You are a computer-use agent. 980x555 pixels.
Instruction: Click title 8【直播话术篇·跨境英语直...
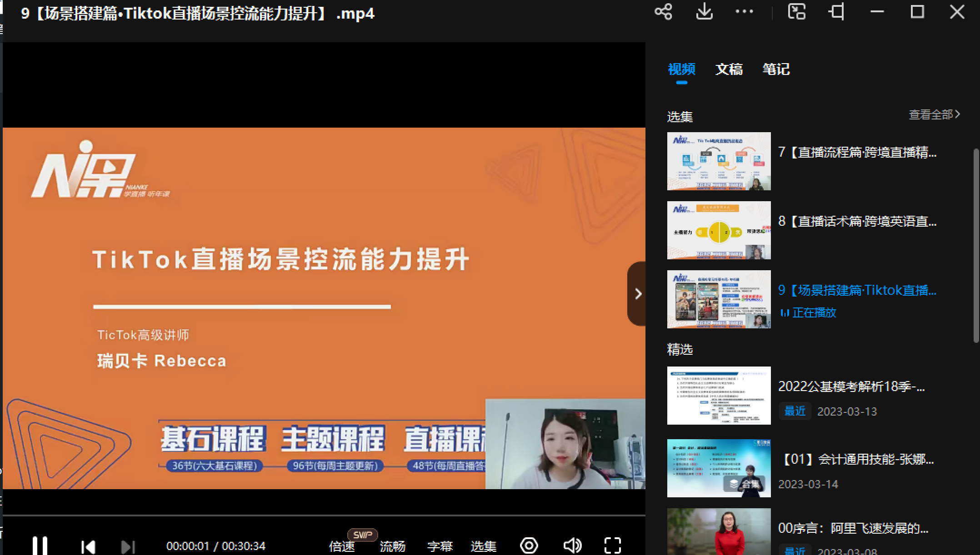(857, 221)
